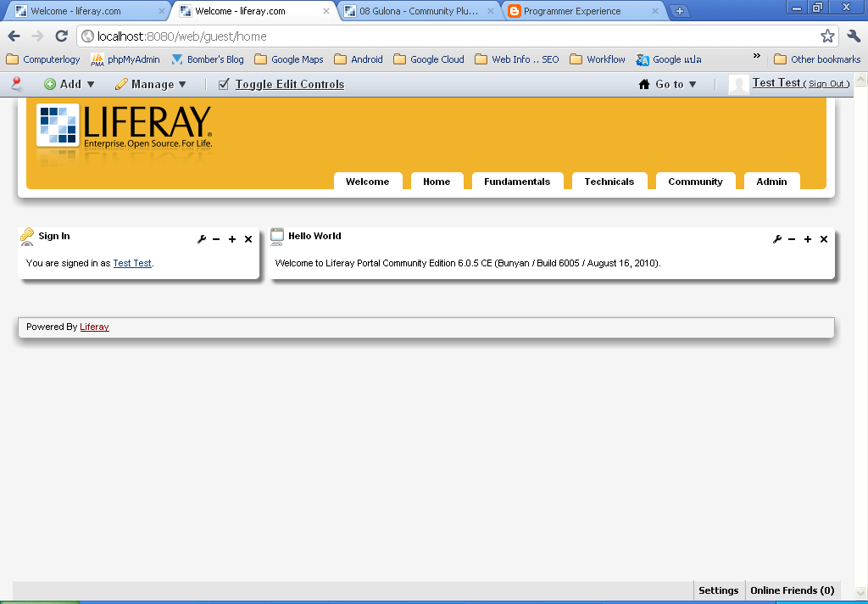Open Hello World portlet options wrench
The width and height of the screenshot is (868, 604).
(777, 239)
